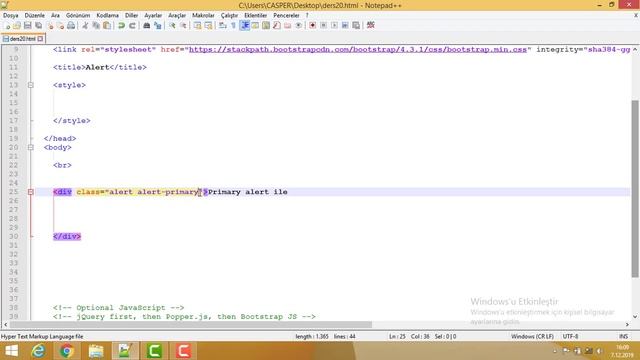Cut selection with the scissors icon

85,25
